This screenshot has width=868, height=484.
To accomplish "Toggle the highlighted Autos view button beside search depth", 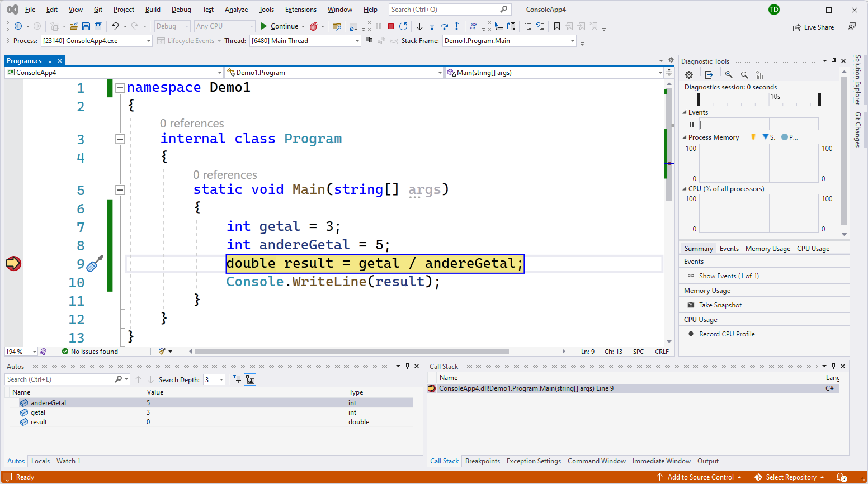I will (250, 379).
